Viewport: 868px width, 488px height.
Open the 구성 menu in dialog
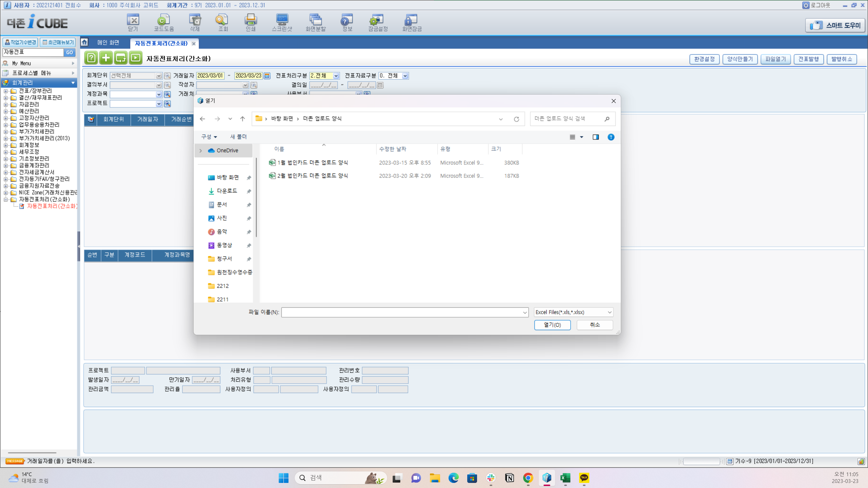(x=209, y=137)
